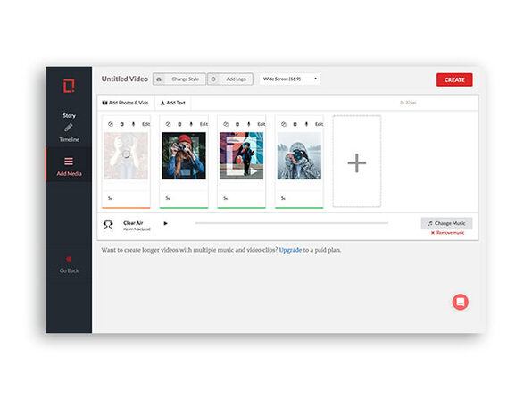This screenshot has height=399, width=532.
Task: Click the red app logo in sidebar
Action: 70,86
